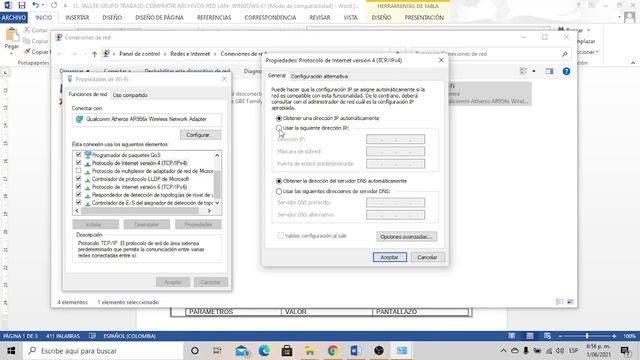Screen dimensions: 640x360
Task: Switch Word to web layout view
Action: click(547, 336)
